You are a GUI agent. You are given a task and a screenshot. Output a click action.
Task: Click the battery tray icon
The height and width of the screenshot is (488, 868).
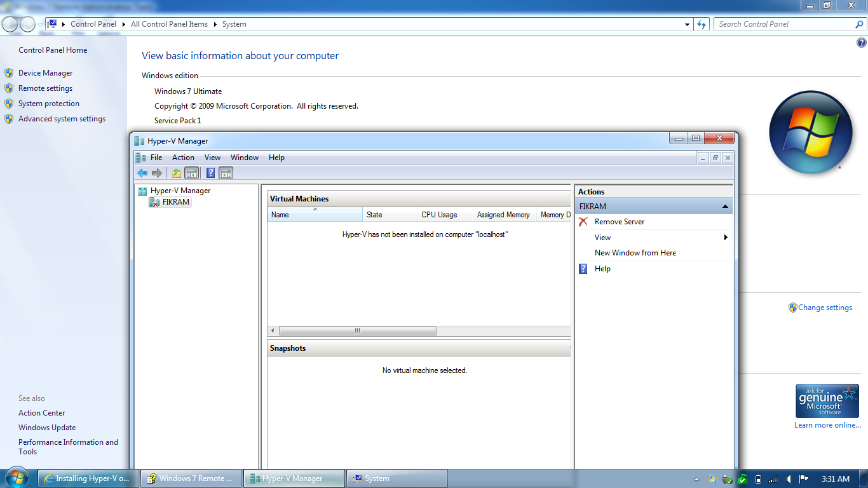pos(758,479)
